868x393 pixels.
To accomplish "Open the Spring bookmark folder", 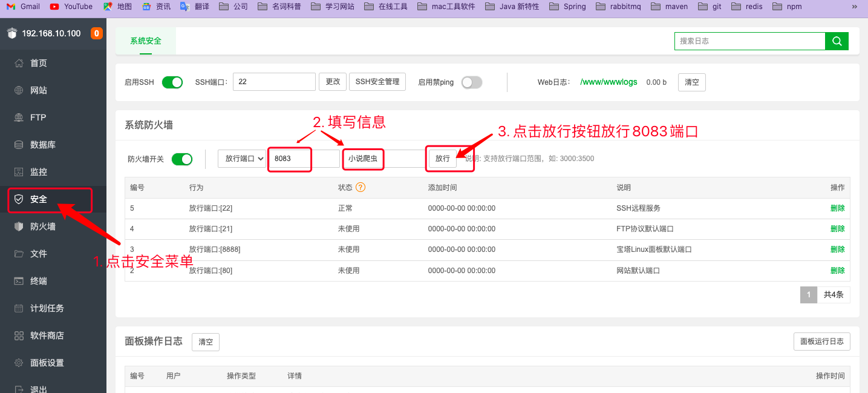I will click(x=568, y=7).
